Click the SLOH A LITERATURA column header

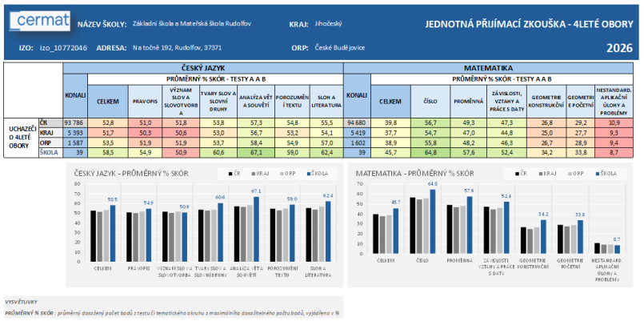coord(326,102)
